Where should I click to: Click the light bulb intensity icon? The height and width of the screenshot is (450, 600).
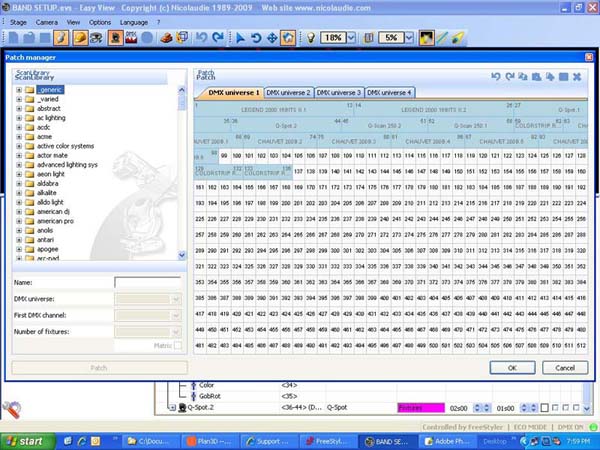pos(311,38)
